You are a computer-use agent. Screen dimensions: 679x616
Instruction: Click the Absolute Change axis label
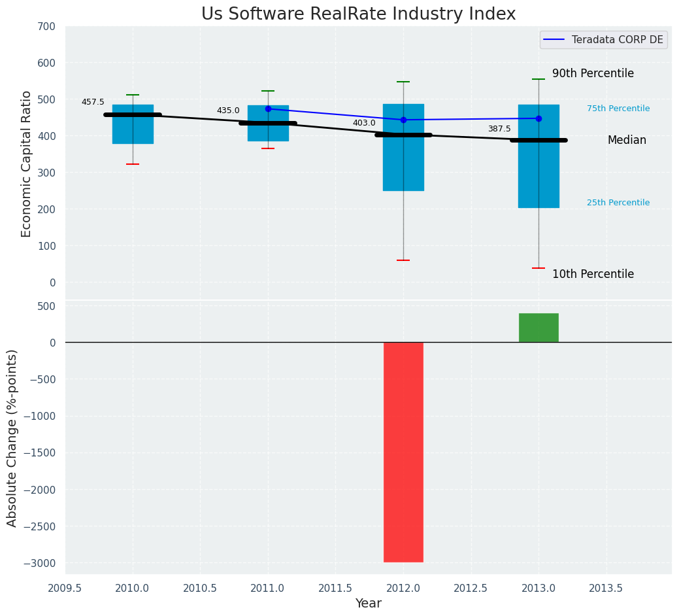[x=12, y=438]
